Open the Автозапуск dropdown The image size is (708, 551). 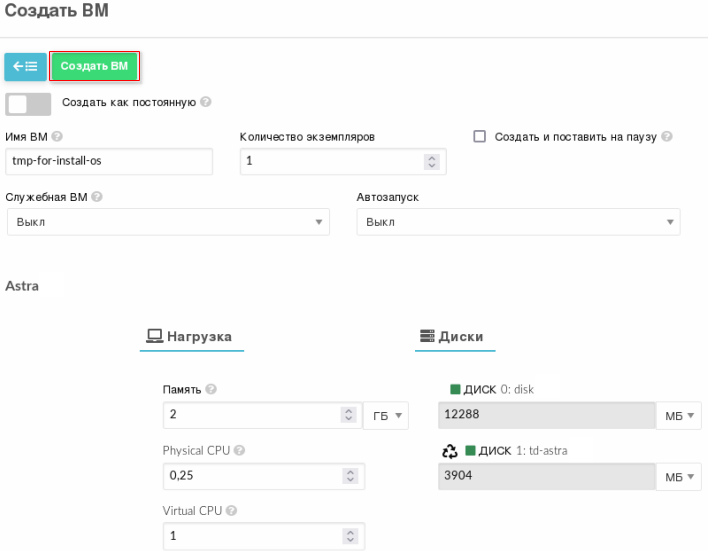pyautogui.click(x=518, y=222)
